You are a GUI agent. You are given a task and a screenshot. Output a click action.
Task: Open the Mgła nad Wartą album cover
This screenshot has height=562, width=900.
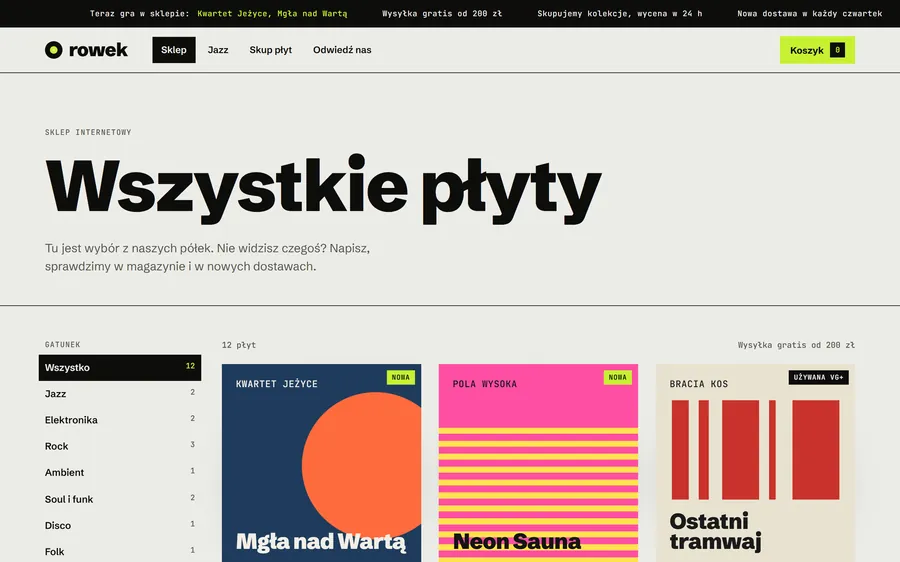[321, 463]
